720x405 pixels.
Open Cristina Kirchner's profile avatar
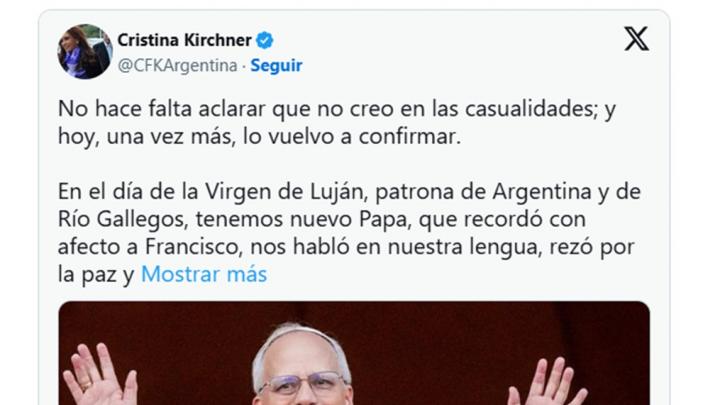85,51
